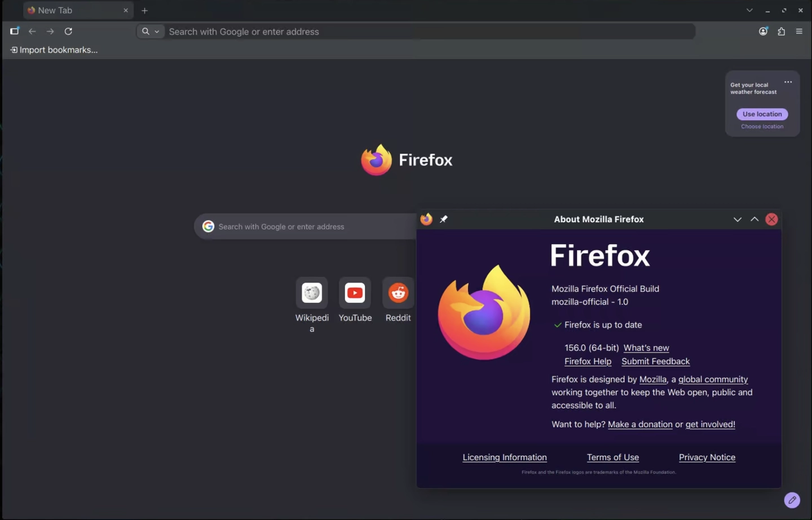
Task: Select the New Tab tab
Action: (78, 10)
